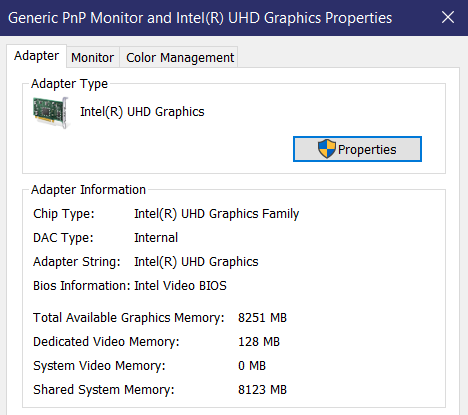The width and height of the screenshot is (468, 415).
Task: Switch to the Monitor tab
Action: (x=93, y=57)
